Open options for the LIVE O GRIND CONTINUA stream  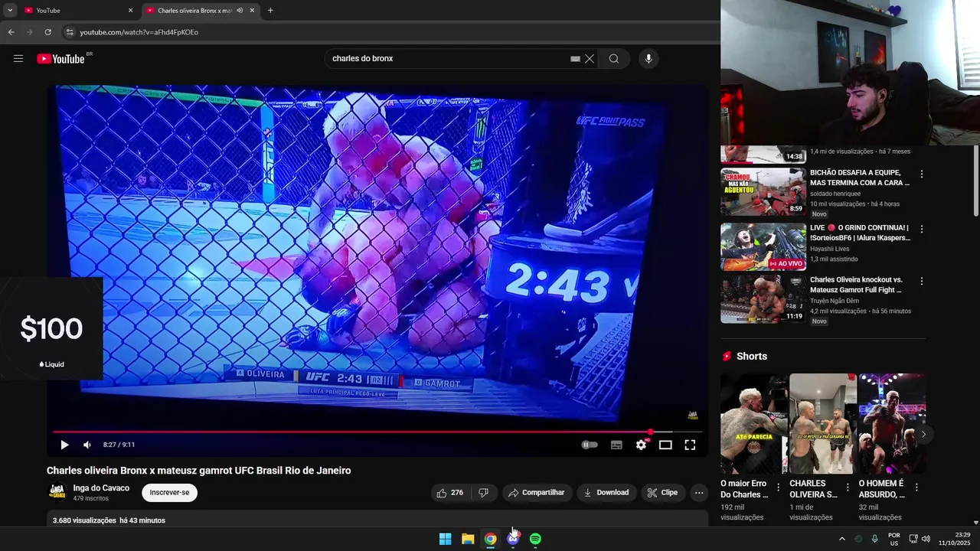coord(922,230)
